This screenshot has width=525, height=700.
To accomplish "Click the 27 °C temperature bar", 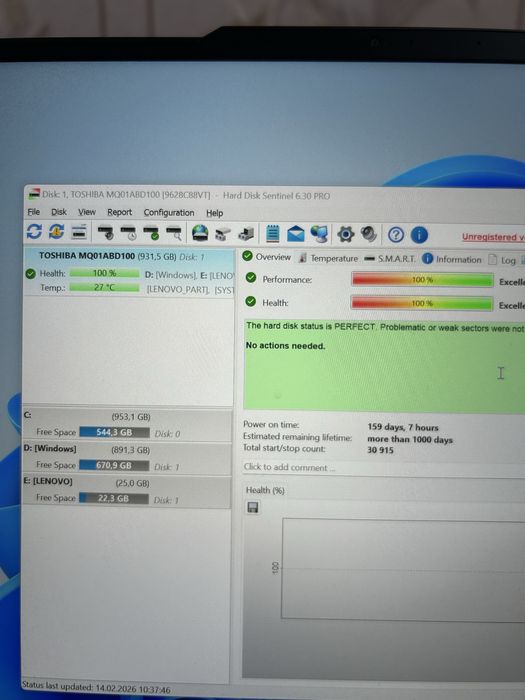I will coord(104,287).
